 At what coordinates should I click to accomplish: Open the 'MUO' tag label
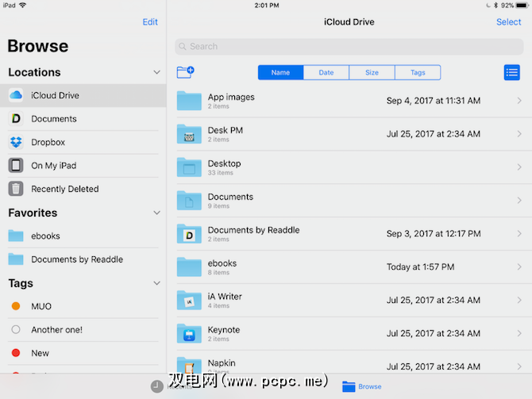pos(41,306)
